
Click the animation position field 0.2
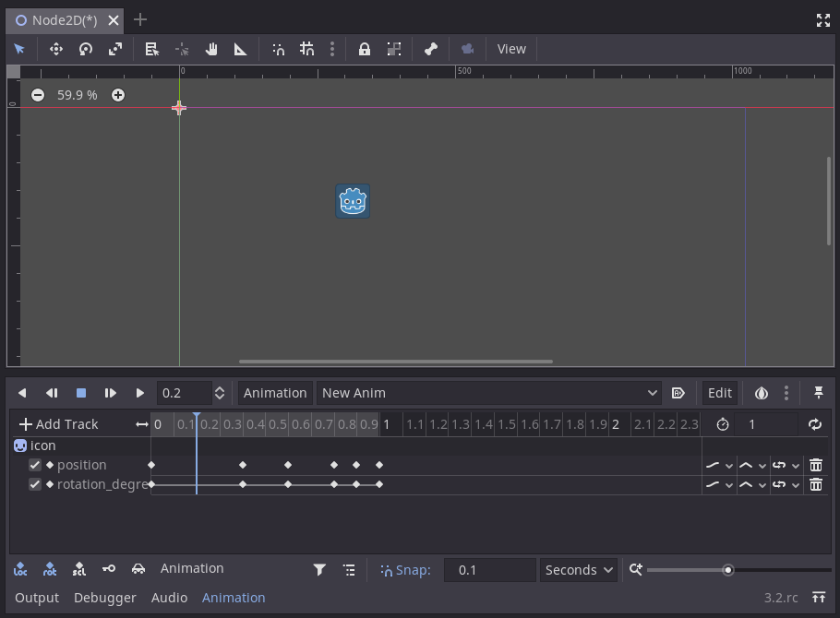coord(185,393)
